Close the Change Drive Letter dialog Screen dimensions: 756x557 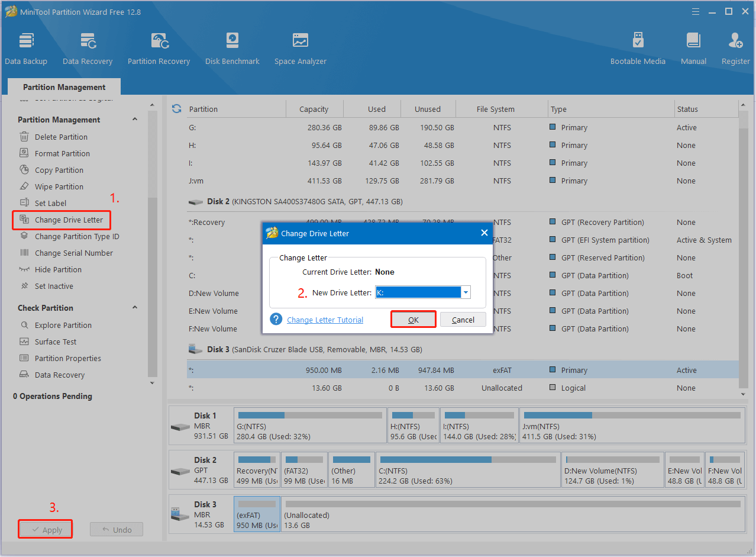coord(484,233)
